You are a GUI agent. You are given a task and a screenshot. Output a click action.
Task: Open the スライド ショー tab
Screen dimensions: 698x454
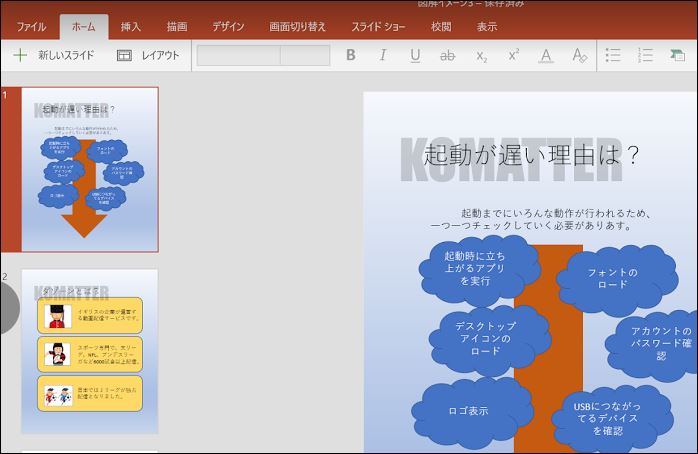click(378, 27)
